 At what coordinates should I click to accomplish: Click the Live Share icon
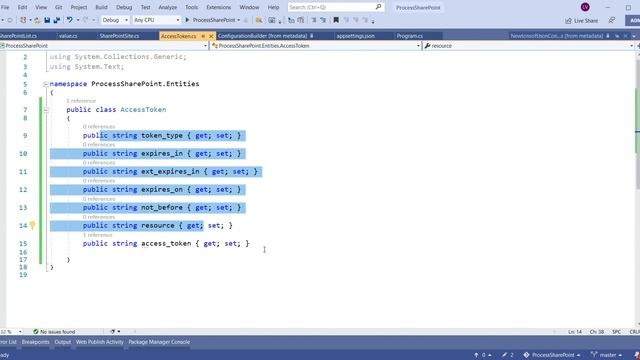[568, 20]
